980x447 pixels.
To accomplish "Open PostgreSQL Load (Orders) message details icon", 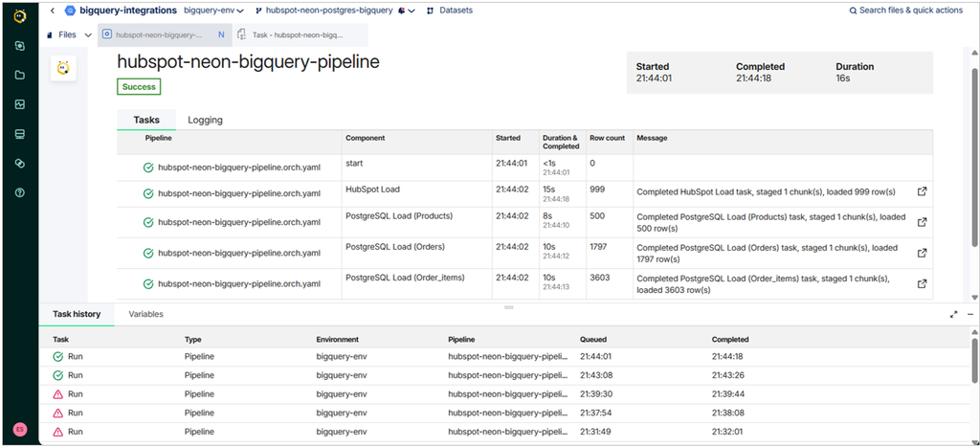I will 922,253.
